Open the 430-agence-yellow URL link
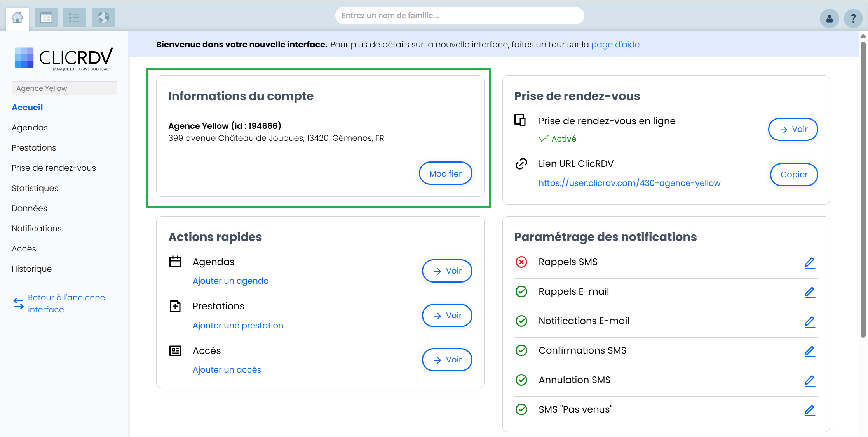Viewport: 868px width, 437px height. point(629,183)
